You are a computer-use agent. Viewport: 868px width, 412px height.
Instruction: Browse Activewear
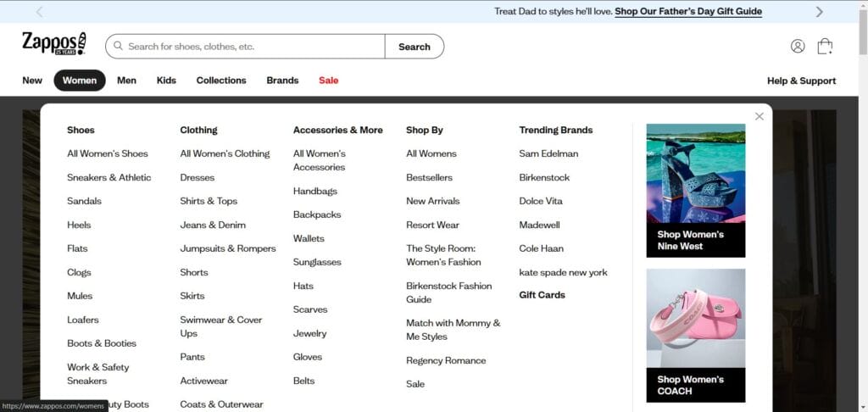coord(203,381)
